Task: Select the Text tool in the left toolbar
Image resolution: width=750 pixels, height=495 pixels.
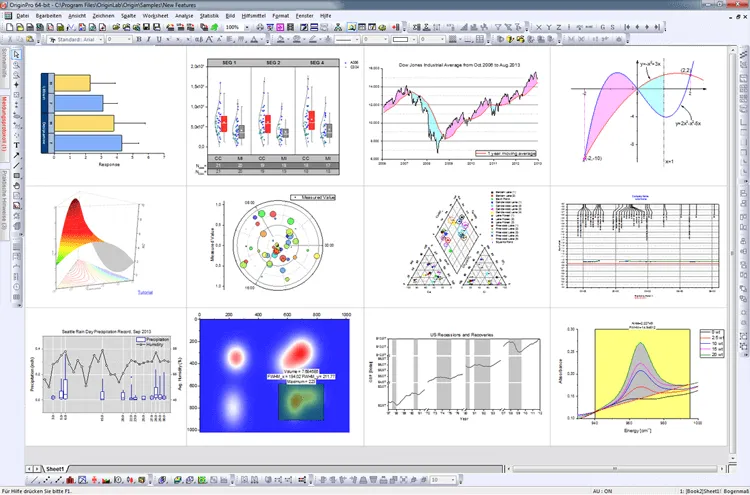Action: tap(16, 145)
